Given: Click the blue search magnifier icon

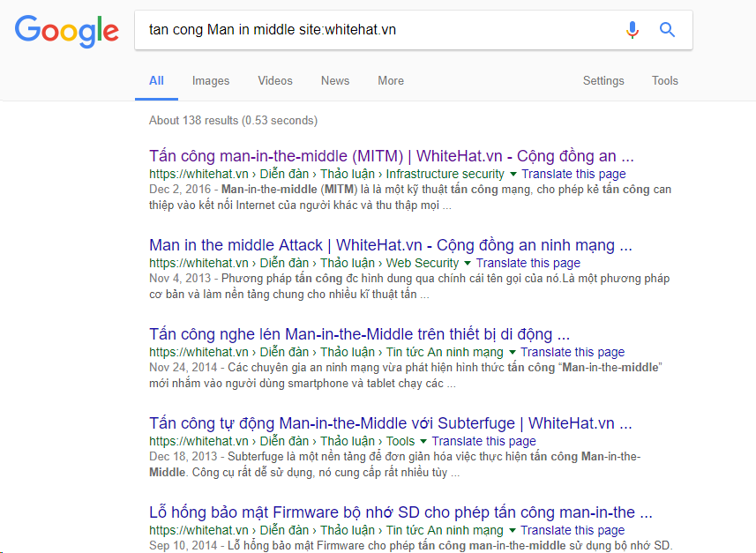Looking at the screenshot, I should (x=668, y=30).
